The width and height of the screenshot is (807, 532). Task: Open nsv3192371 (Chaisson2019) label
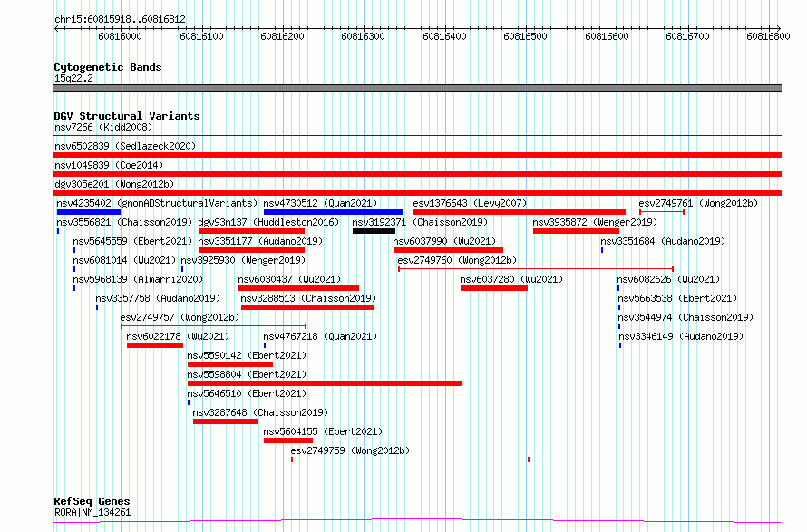[x=420, y=222]
